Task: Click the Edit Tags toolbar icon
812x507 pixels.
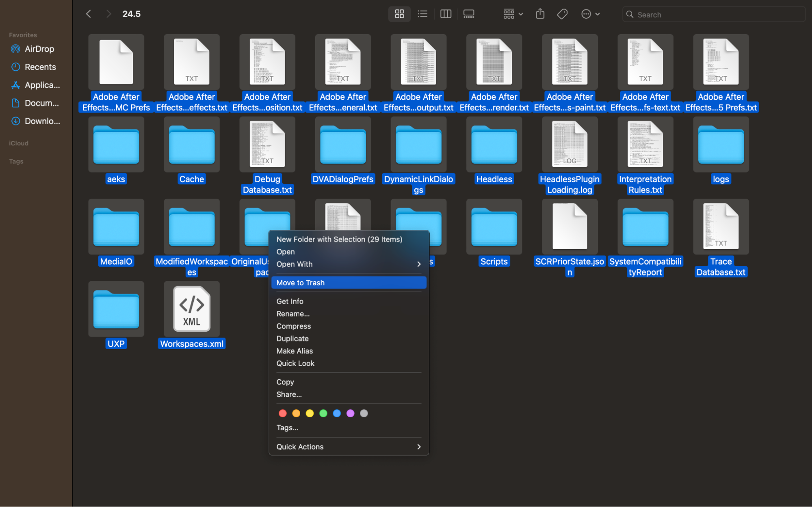Action: click(562, 14)
